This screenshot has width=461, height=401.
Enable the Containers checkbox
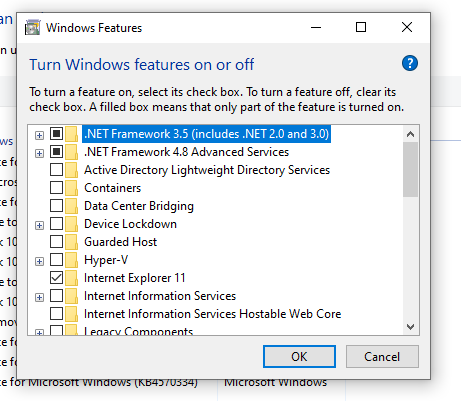click(56, 188)
